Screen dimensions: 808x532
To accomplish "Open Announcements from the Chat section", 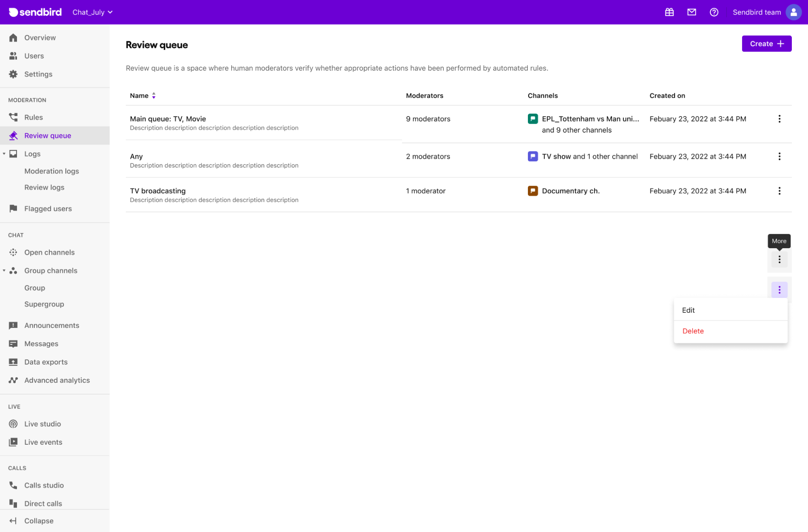I will [x=52, y=325].
